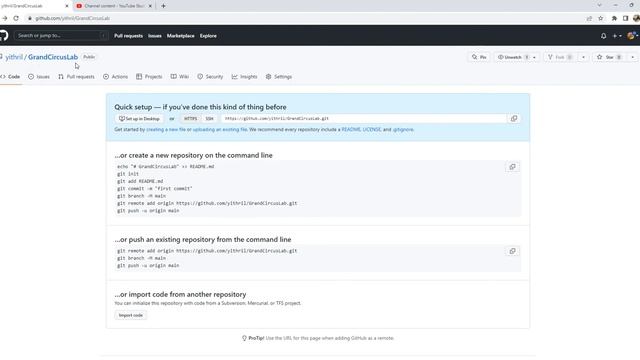Select the Security repository tab

coord(210,77)
